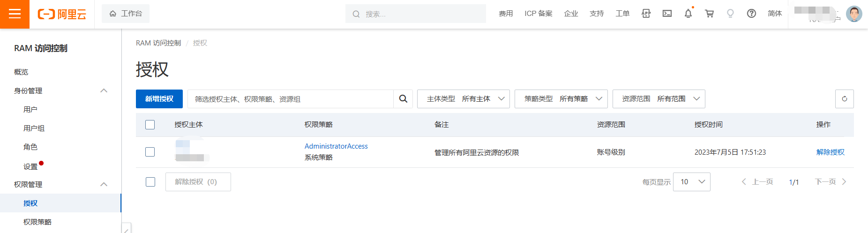The image size is (868, 233).
Task: Open 角色 in sidebar
Action: click(30, 147)
